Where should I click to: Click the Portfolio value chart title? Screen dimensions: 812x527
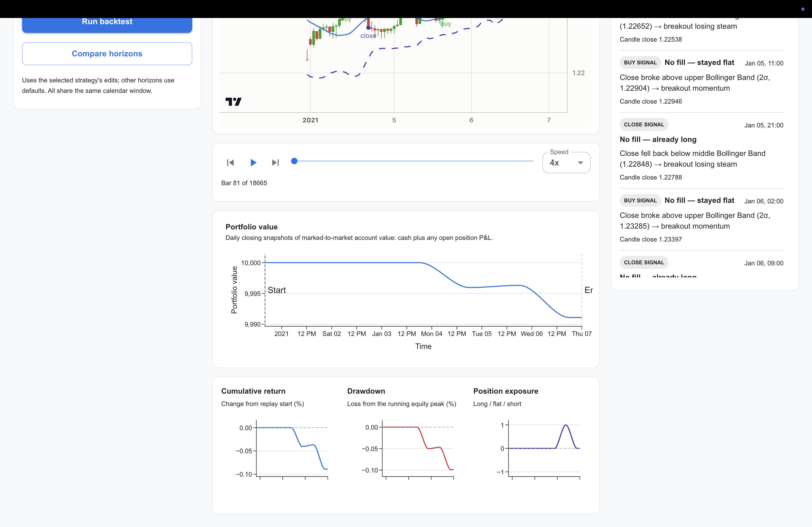251,227
